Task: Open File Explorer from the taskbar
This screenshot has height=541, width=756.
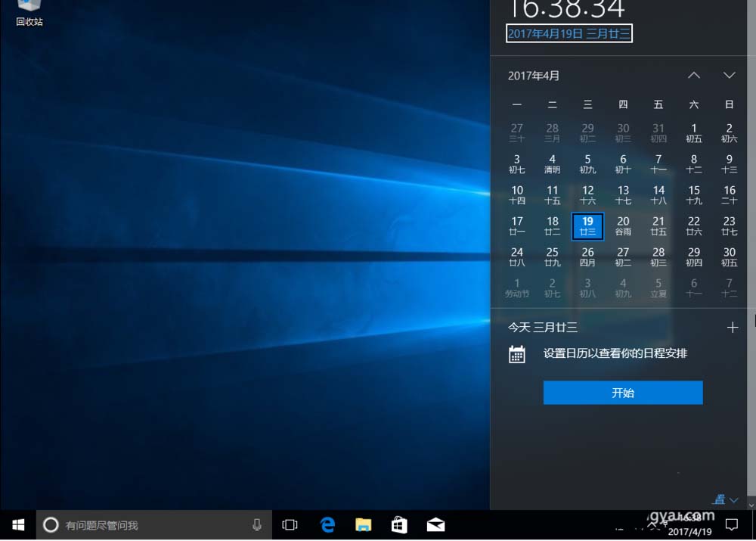Action: 364,524
